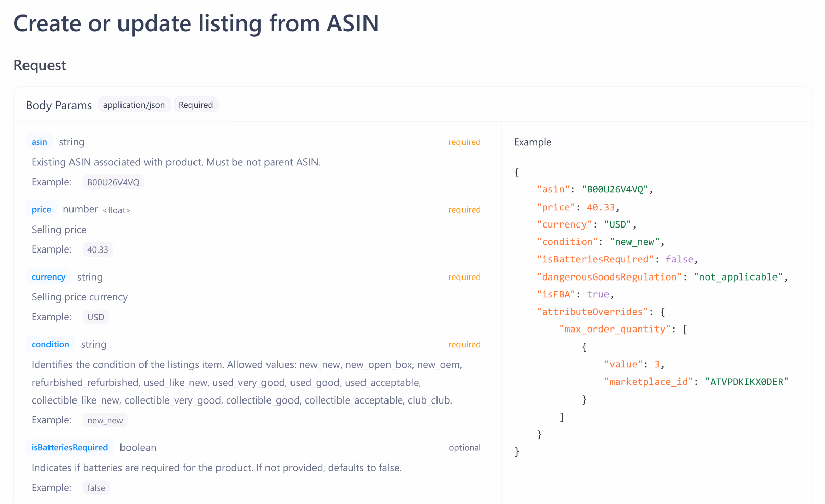
Task: Select the new_new example value chip
Action: coord(105,420)
